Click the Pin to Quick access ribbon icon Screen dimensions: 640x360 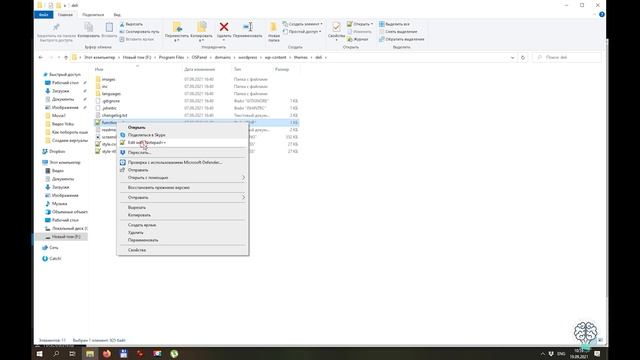coord(56,27)
